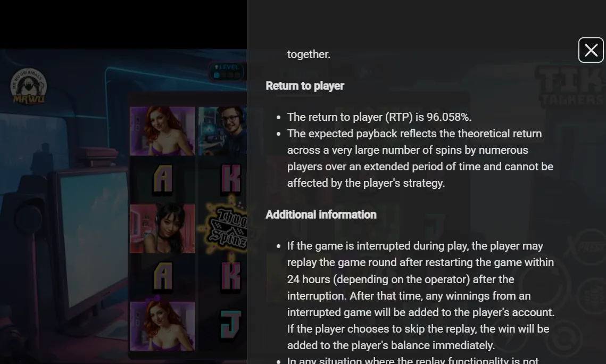Click the gold A symbol in the fourth row
This screenshot has height=364, width=606.
tap(163, 277)
